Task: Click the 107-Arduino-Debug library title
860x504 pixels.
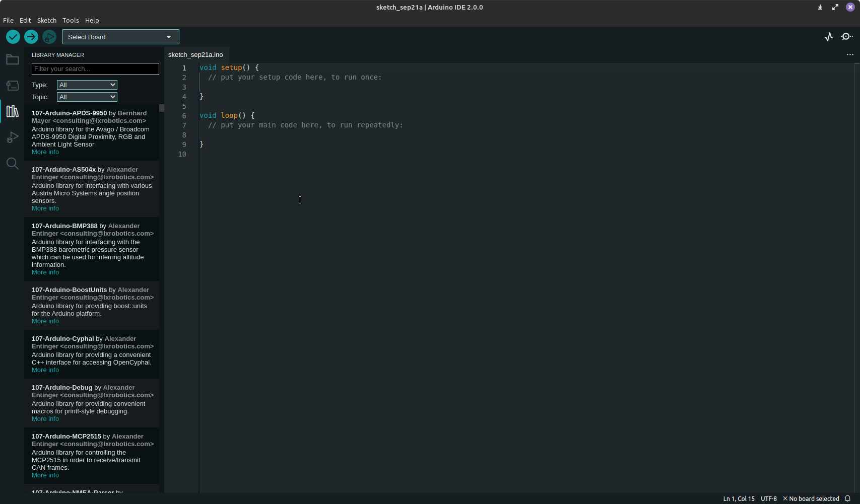Action: coord(62,388)
